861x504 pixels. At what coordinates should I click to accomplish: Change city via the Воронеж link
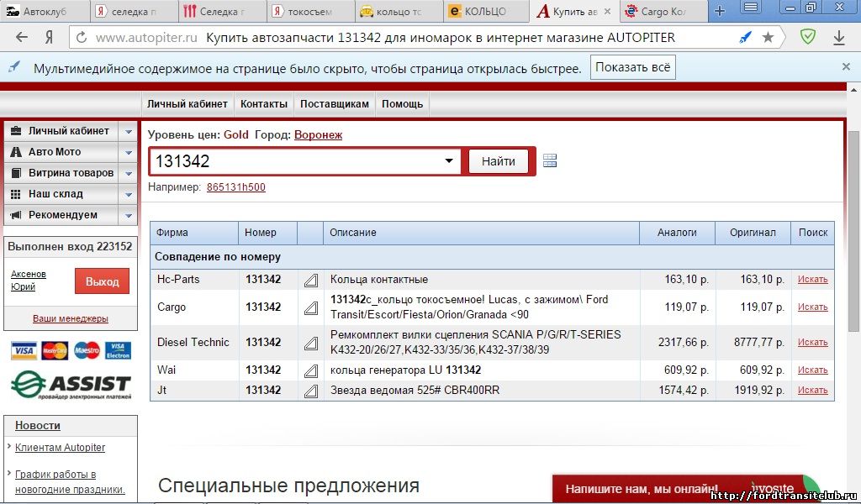318,135
